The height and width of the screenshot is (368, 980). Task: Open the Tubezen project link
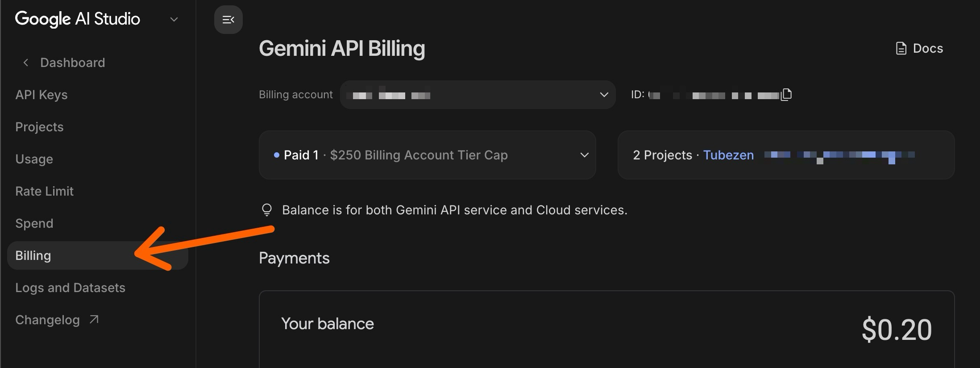(x=728, y=155)
